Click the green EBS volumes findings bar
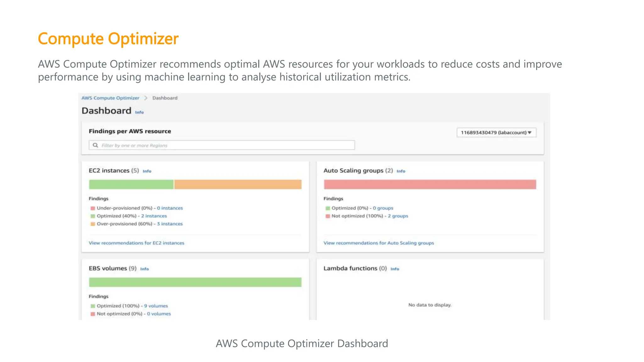644x362 pixels. pos(195,282)
